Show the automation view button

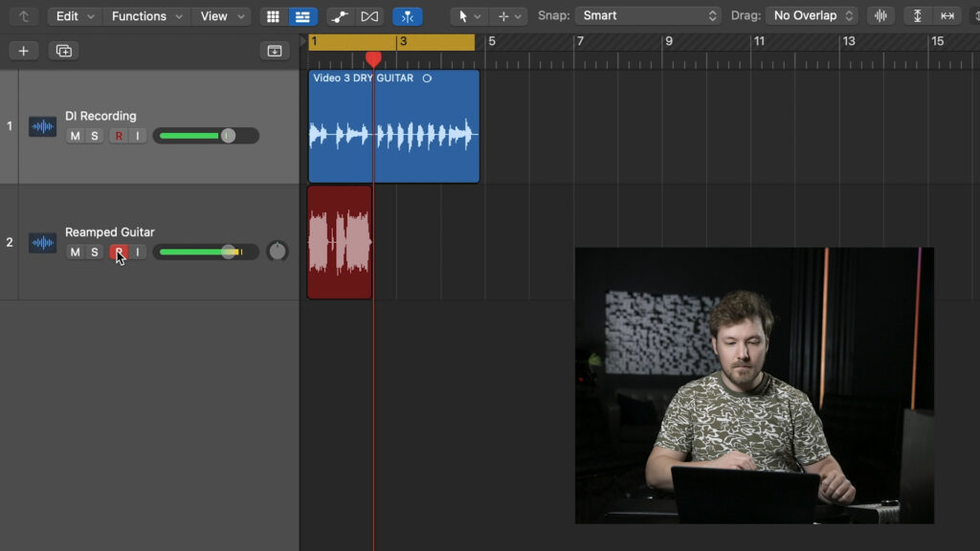[339, 16]
